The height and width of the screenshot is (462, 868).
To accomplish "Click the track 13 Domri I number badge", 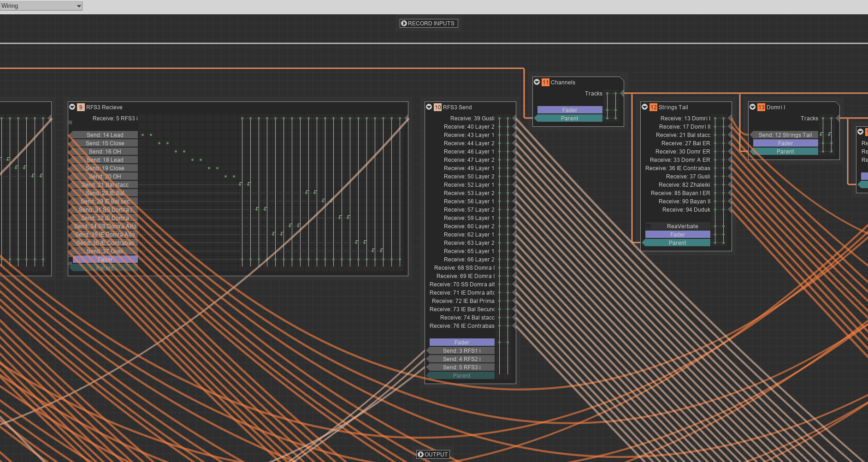I will [x=761, y=107].
